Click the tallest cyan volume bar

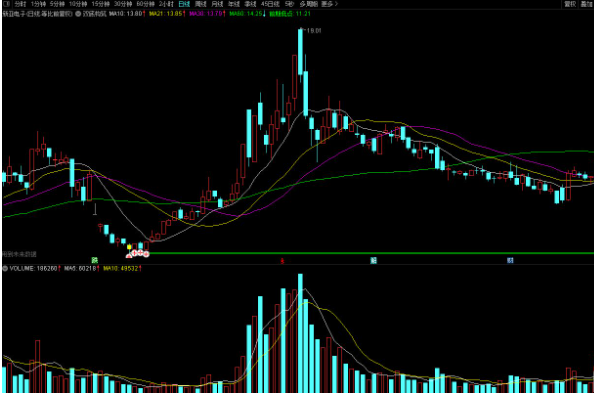pos(300,333)
